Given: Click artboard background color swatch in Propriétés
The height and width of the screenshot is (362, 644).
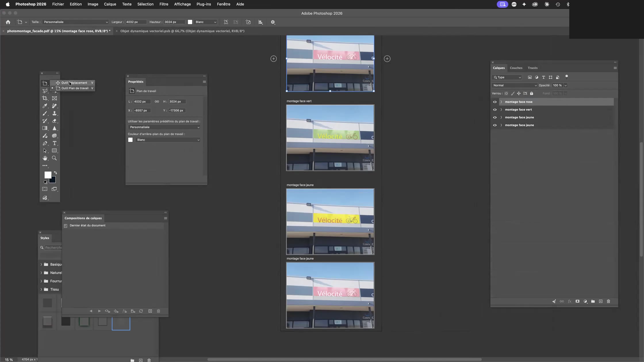Looking at the screenshot, I should click(130, 140).
